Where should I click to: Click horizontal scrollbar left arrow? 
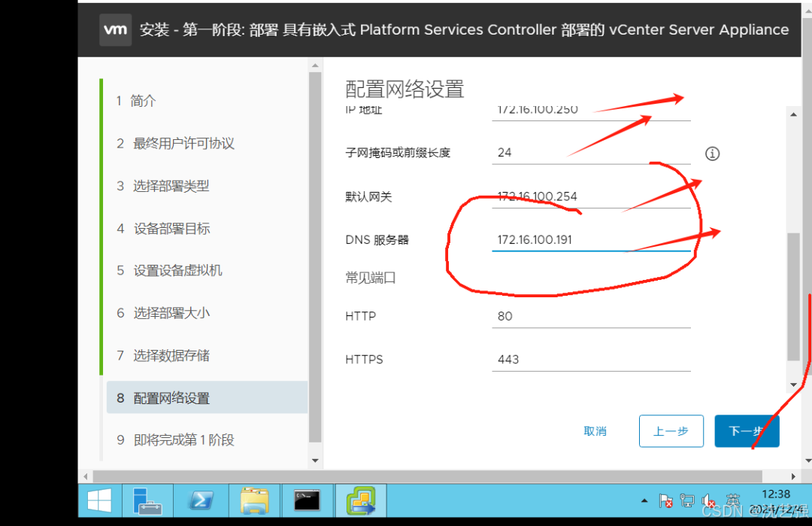(x=86, y=476)
